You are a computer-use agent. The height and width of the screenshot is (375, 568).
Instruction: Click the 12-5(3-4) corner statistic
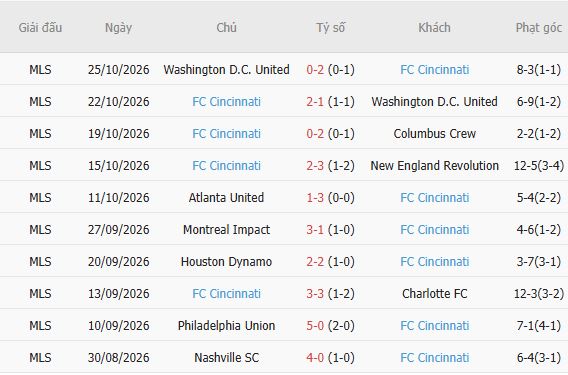[x=539, y=166]
